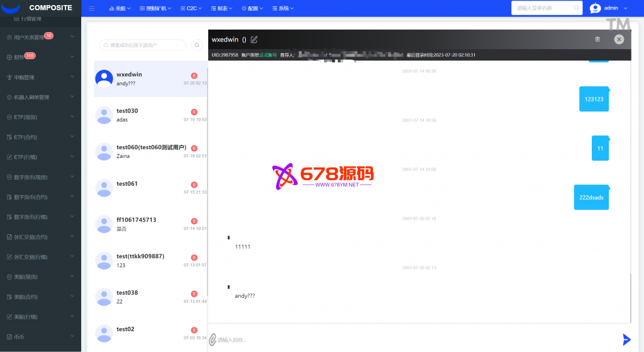This screenshot has height=352, width=644.
Task: Click the user search magnifier button
Action: (x=196, y=45)
